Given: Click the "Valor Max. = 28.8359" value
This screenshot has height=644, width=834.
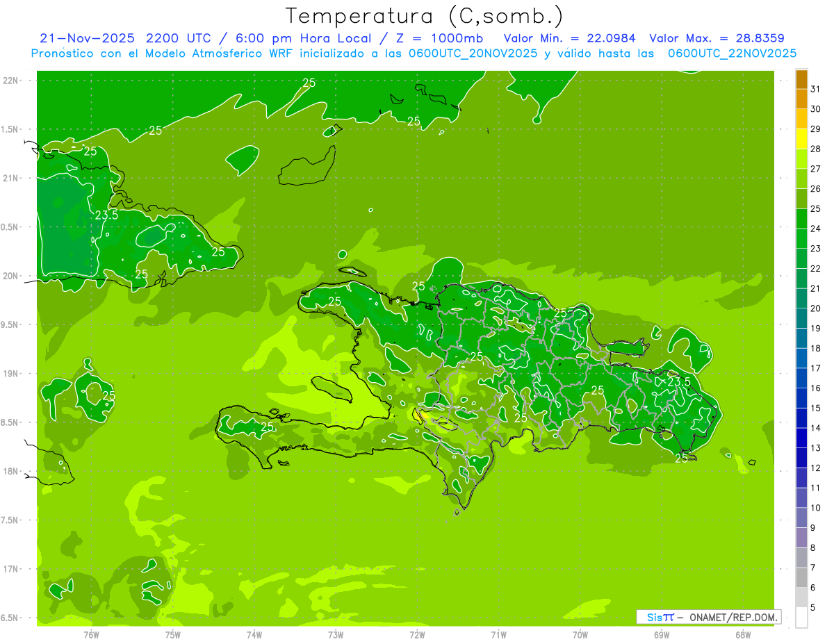Looking at the screenshot, I should click(x=717, y=38).
